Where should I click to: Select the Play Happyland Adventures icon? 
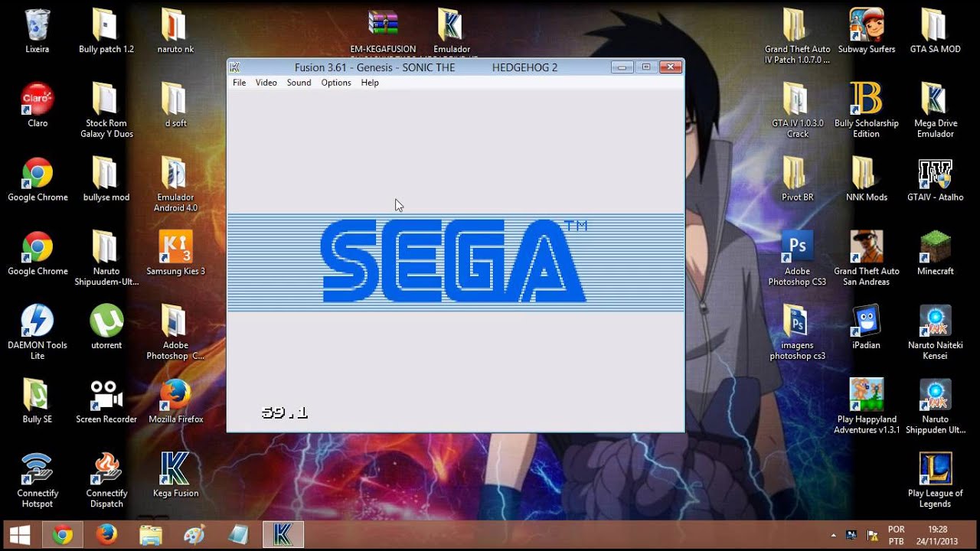(x=866, y=406)
